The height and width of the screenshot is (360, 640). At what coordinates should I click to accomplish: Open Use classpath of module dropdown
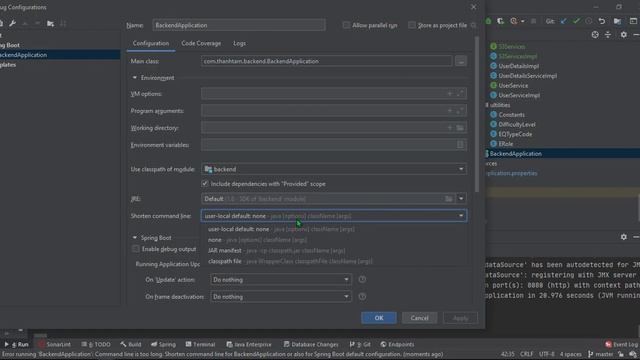point(334,169)
